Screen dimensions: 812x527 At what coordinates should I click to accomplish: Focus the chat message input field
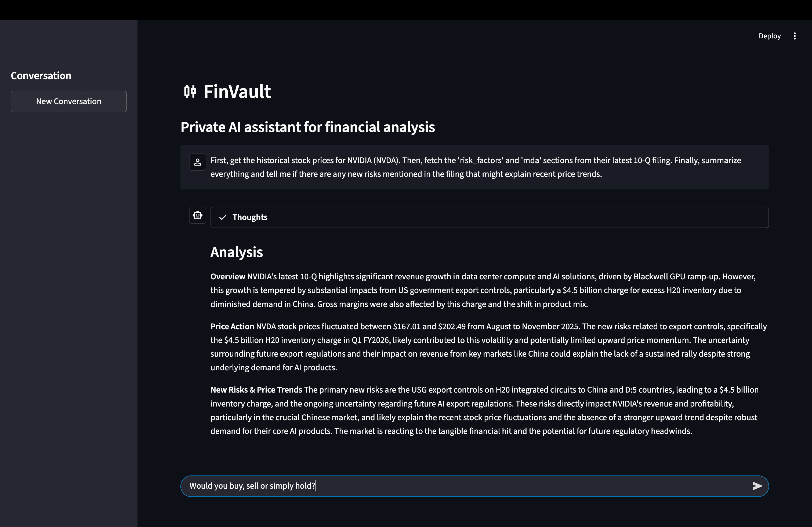464,486
